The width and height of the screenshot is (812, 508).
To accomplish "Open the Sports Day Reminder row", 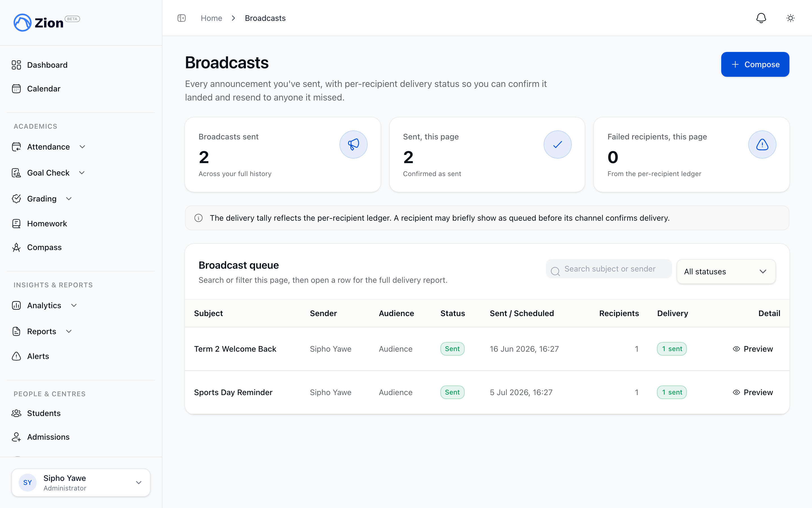I will click(487, 392).
